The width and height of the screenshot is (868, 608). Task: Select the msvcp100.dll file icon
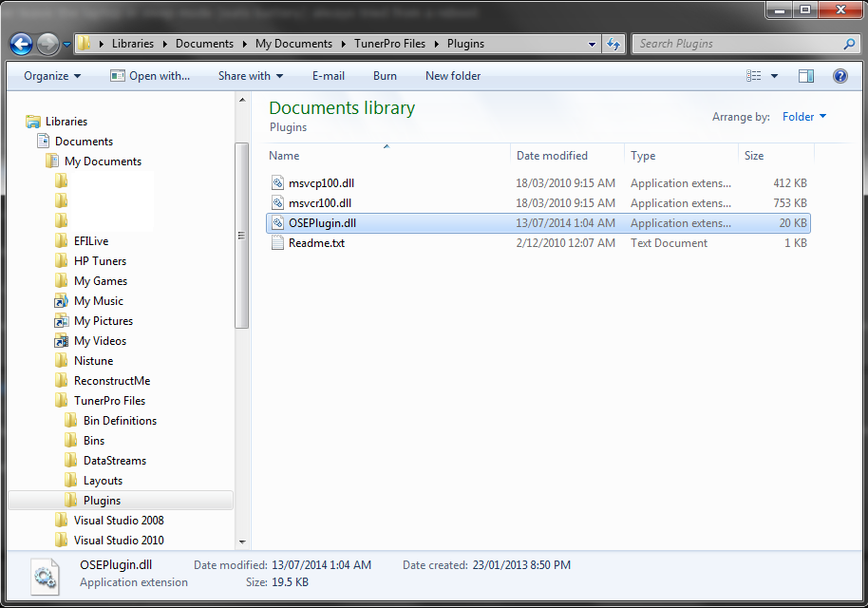coord(277,182)
